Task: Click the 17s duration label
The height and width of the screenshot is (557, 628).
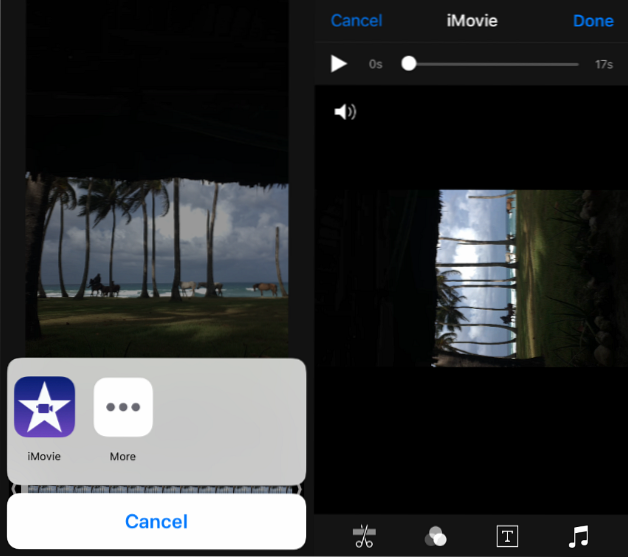Action: tap(603, 64)
